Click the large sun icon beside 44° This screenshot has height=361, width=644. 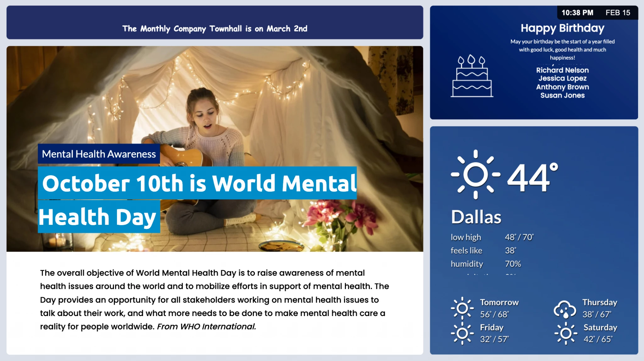(475, 174)
